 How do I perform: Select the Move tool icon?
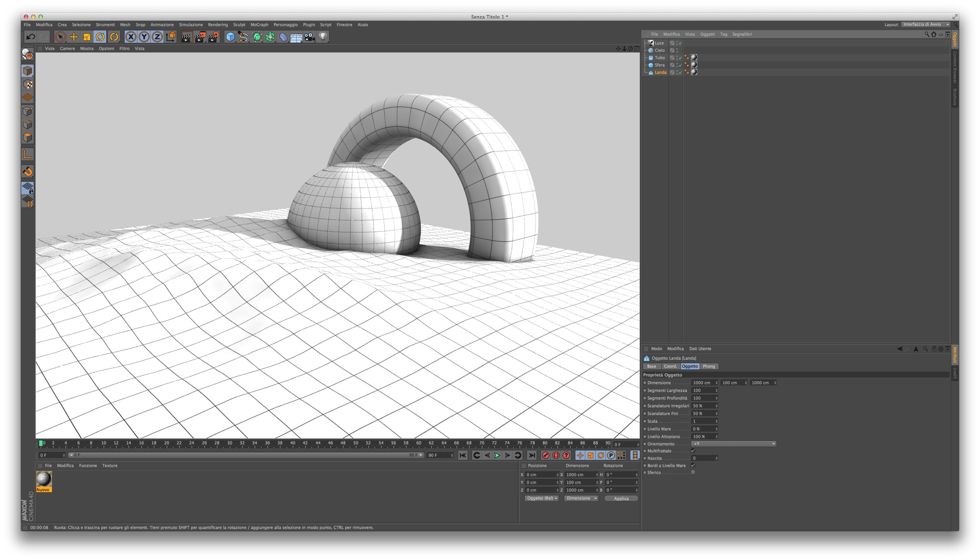point(73,37)
